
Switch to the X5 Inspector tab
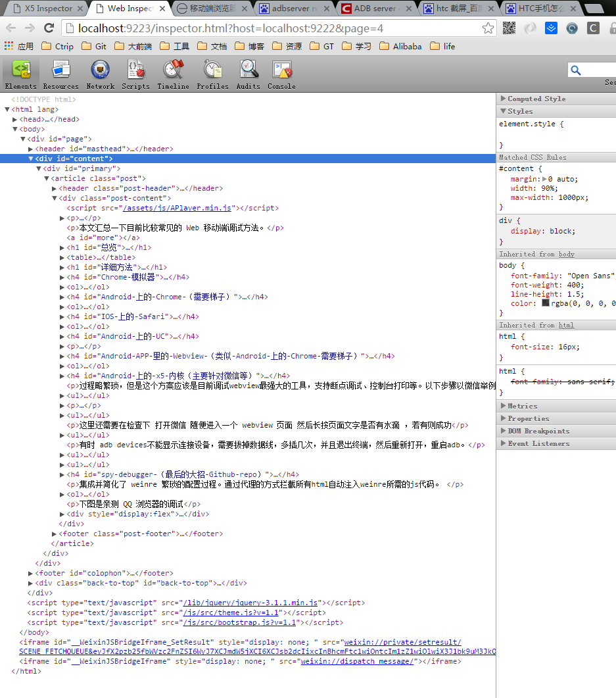click(x=48, y=8)
